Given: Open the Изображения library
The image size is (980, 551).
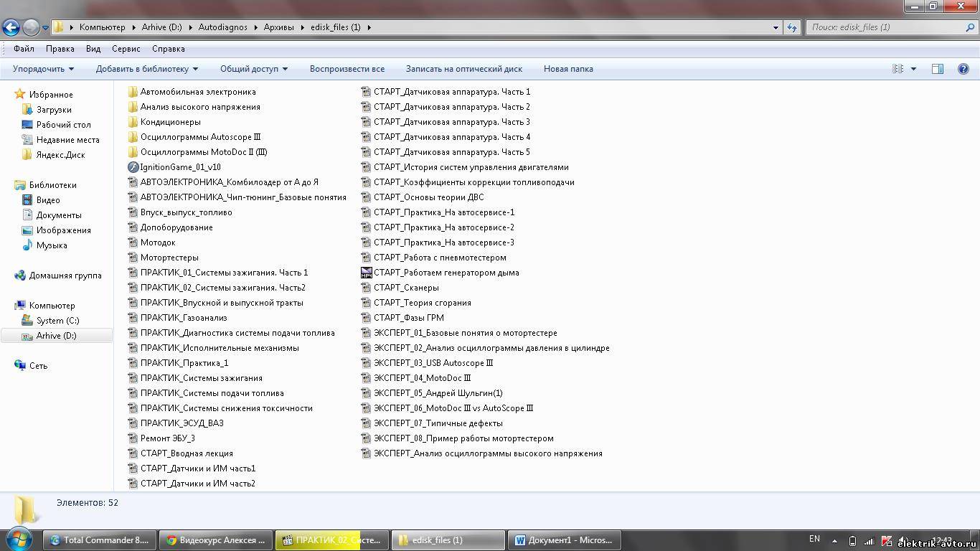Looking at the screenshot, I should [63, 230].
